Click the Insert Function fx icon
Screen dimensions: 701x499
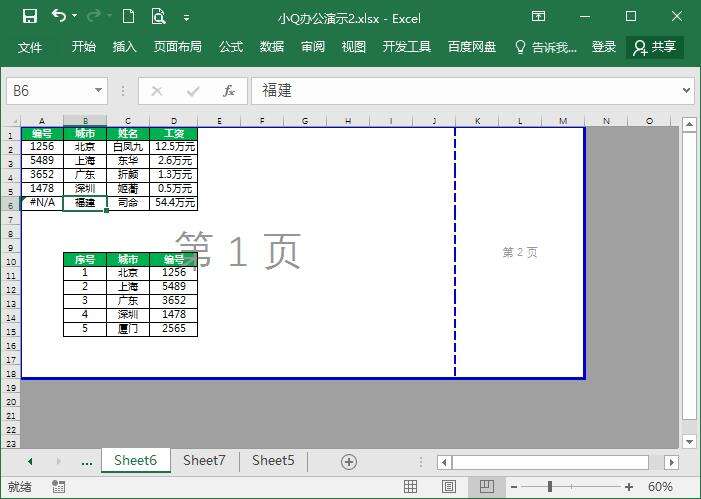coord(228,91)
